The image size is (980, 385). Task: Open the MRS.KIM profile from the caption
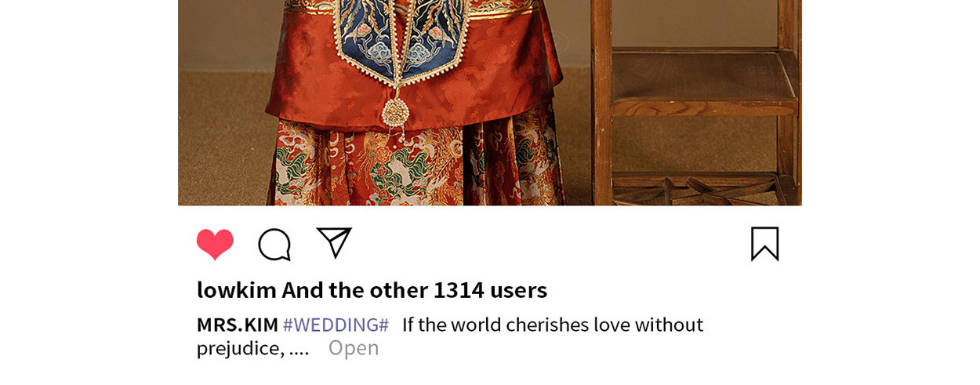coord(238,325)
